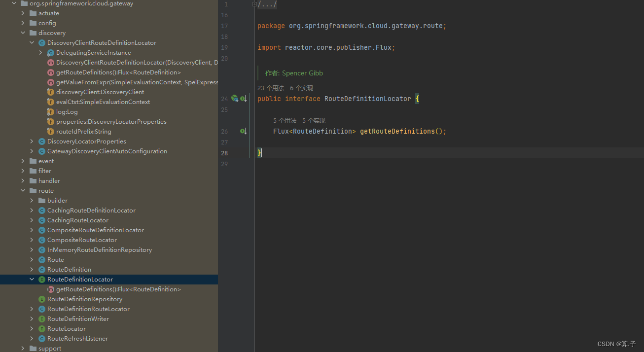The image size is (644, 352).
Task: Click RouteDefinitionRepository interface icon
Action: pyautogui.click(x=42, y=299)
